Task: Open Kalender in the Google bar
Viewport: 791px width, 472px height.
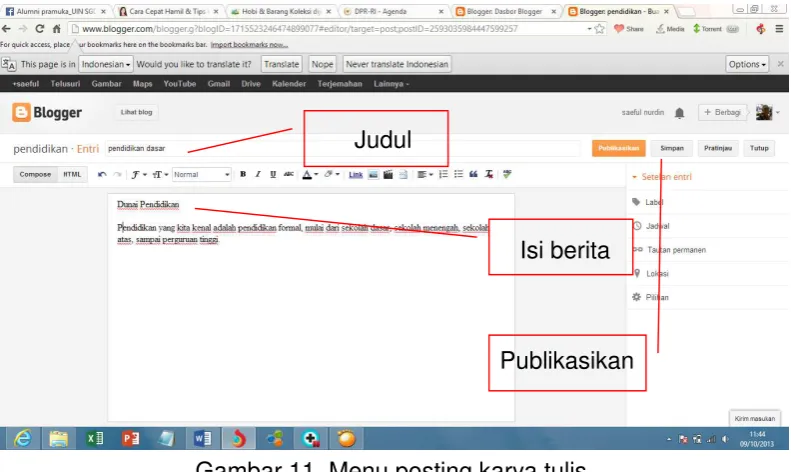Action: [x=289, y=84]
